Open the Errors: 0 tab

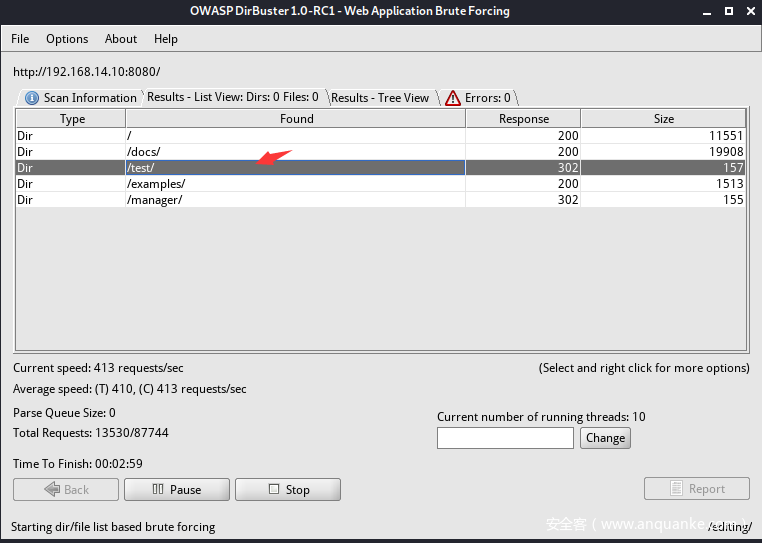(x=478, y=98)
